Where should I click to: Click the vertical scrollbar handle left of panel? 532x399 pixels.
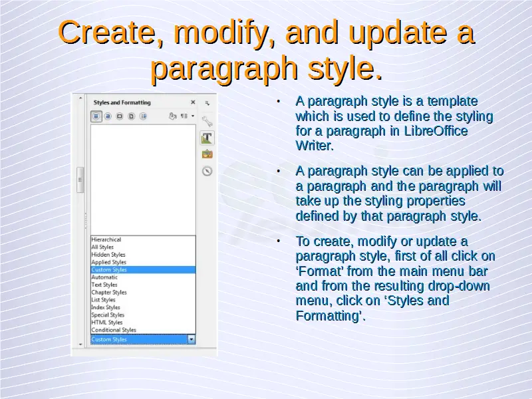coord(80,180)
